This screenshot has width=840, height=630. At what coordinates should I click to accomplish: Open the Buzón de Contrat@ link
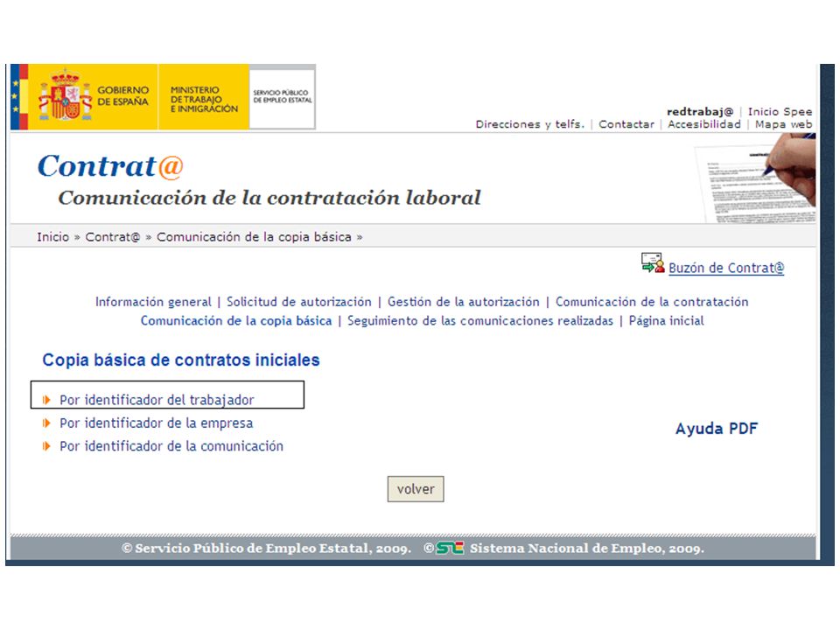(x=726, y=268)
